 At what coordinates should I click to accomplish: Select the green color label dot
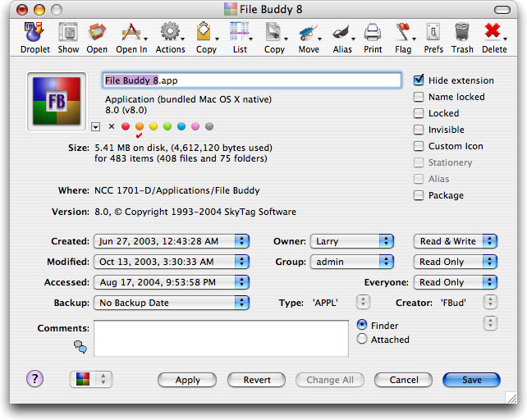coord(167,126)
